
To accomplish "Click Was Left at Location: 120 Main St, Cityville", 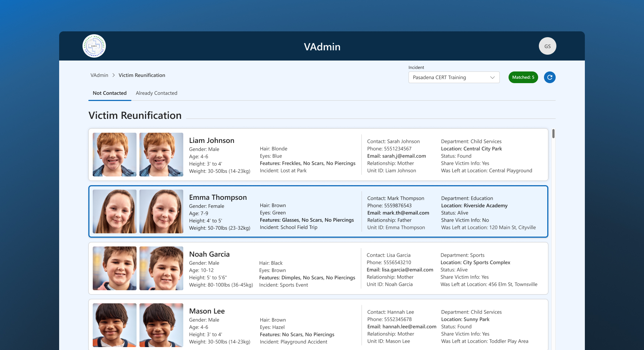I will click(488, 227).
